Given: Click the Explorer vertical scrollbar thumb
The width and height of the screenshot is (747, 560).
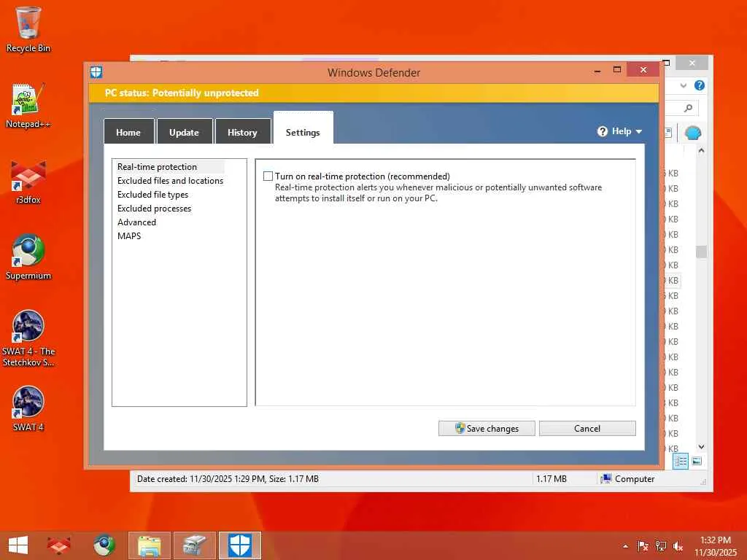Looking at the screenshot, I should (x=701, y=252).
